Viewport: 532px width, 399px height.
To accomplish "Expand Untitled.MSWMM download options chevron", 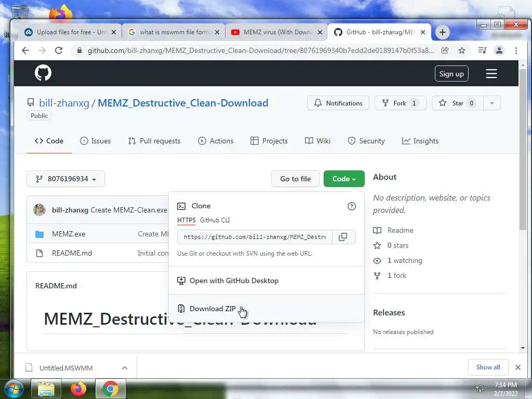I will pos(125,368).
